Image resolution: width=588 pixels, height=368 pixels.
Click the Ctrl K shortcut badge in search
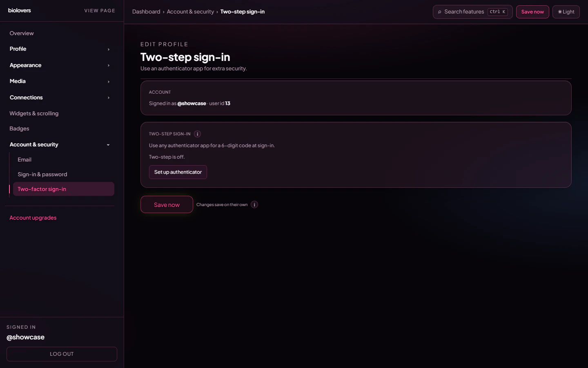click(497, 11)
